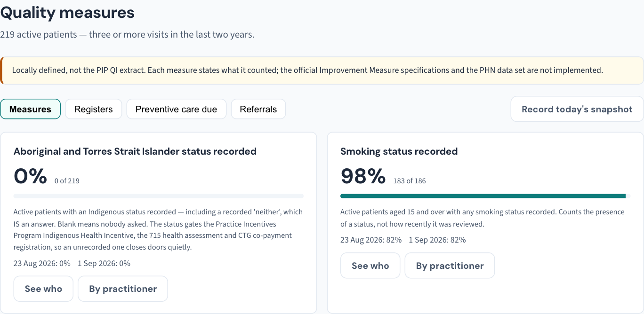644x314 pixels.
Task: View Indigenous status measure By practitioner
Action: coord(123,289)
